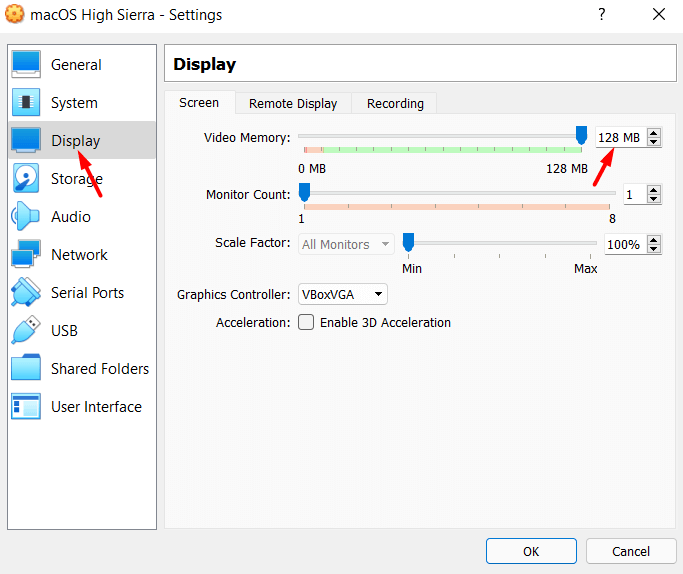Click the Video Memory value field
The image size is (683, 574).
click(619, 138)
